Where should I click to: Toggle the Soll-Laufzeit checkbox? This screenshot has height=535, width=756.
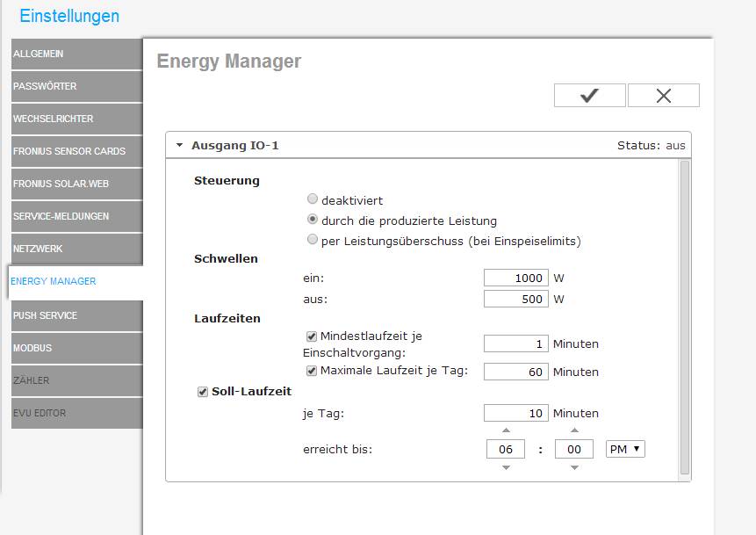pos(203,392)
